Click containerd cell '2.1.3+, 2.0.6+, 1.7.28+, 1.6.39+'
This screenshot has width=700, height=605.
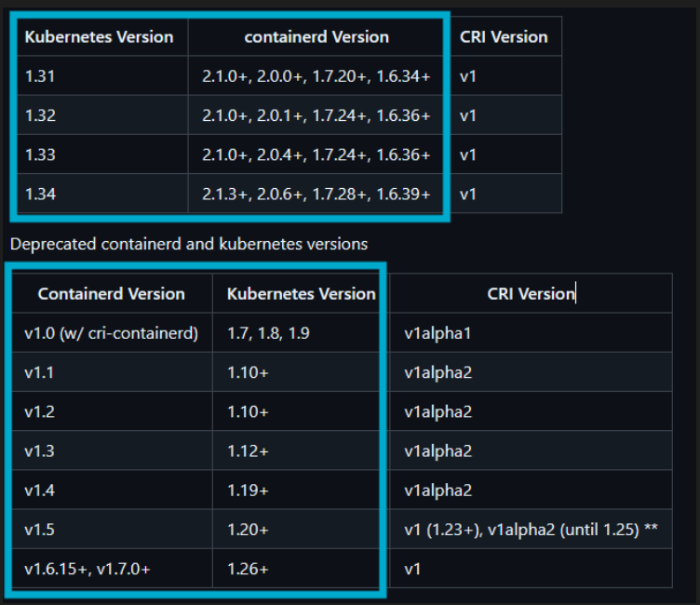[316, 194]
